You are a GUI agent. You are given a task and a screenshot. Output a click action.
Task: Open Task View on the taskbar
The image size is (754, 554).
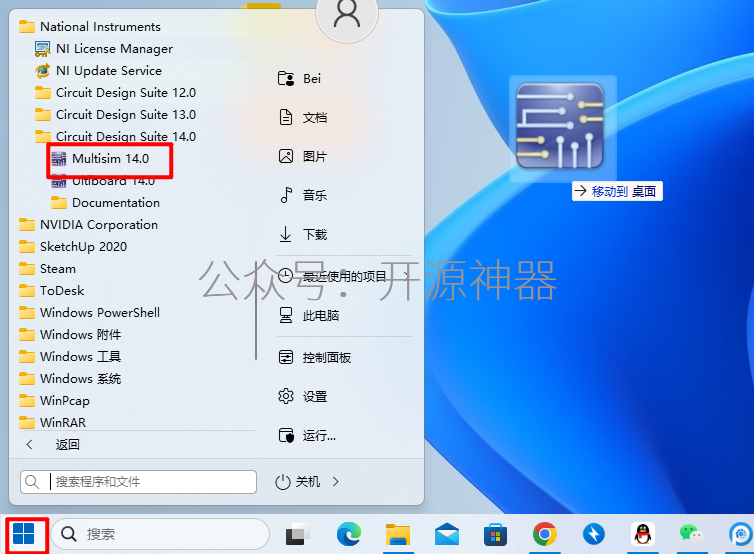coord(298,534)
